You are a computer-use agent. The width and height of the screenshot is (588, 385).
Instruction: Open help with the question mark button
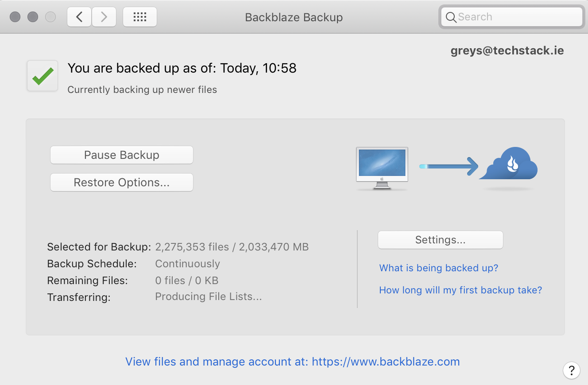572,370
